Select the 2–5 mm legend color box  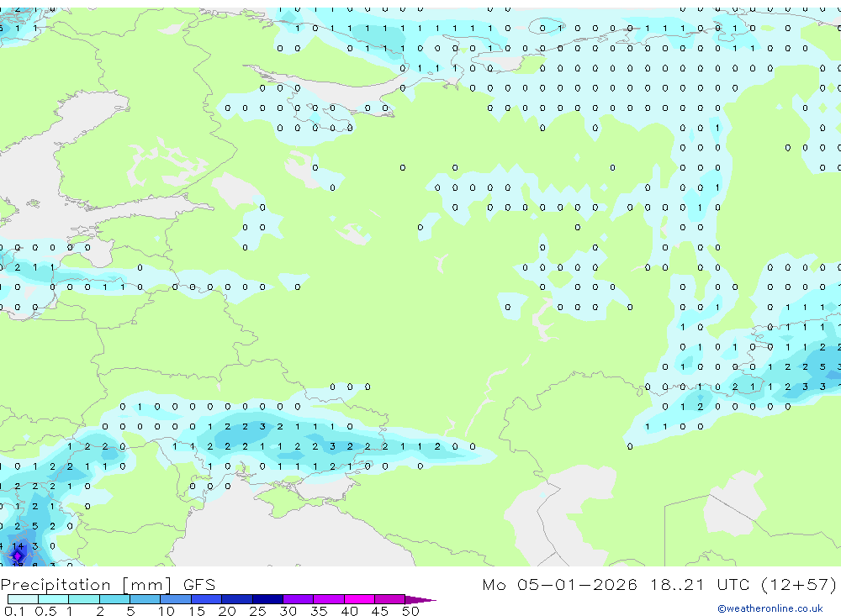(x=114, y=599)
